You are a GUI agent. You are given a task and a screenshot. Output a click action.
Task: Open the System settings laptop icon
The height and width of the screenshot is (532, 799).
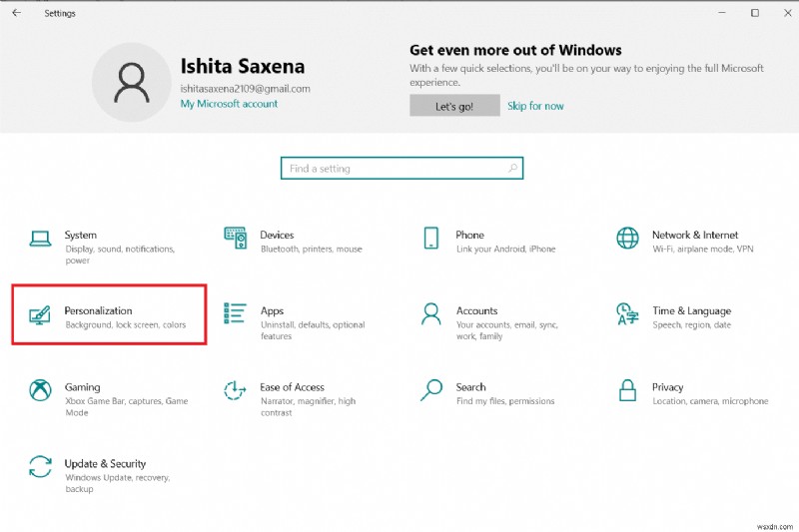[x=40, y=238]
